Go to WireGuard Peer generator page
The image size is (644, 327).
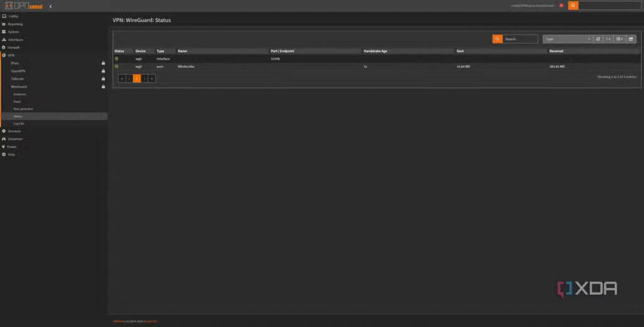(x=23, y=109)
